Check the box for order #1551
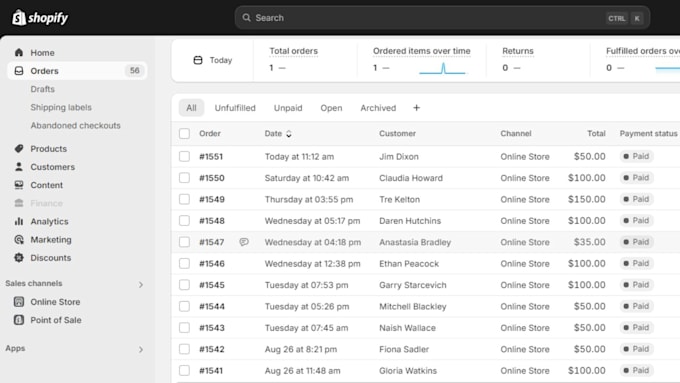The image size is (680, 383). pos(184,156)
